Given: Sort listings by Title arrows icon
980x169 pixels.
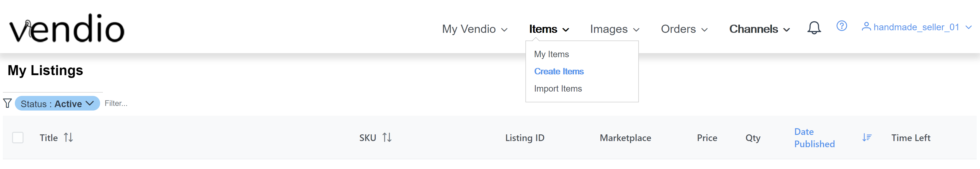Looking at the screenshot, I should point(69,137).
